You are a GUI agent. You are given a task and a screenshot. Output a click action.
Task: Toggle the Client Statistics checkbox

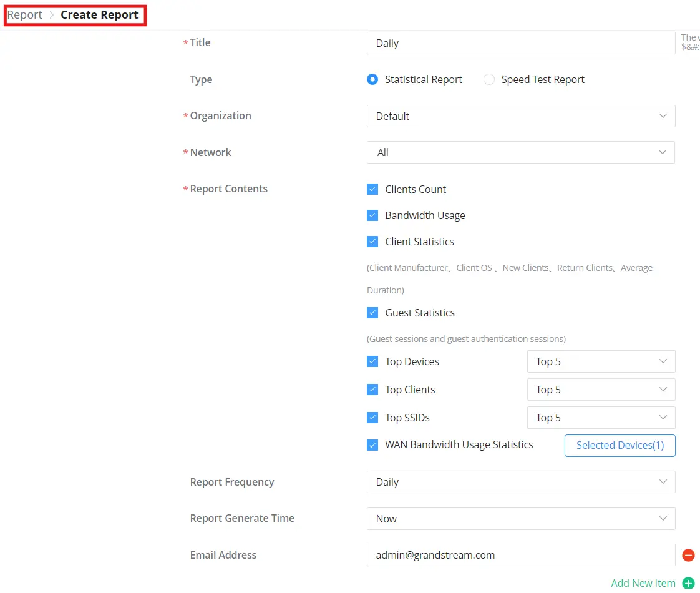click(x=372, y=242)
